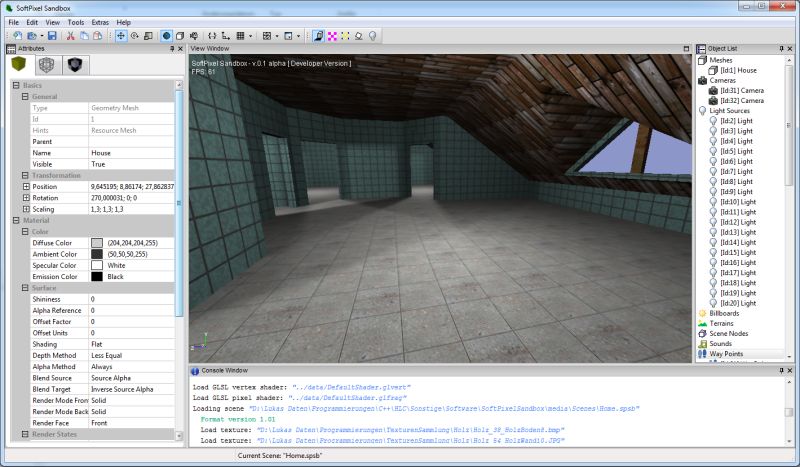This screenshot has height=467, width=800.
Task: Pin the Console Window panel
Action: [x=781, y=371]
